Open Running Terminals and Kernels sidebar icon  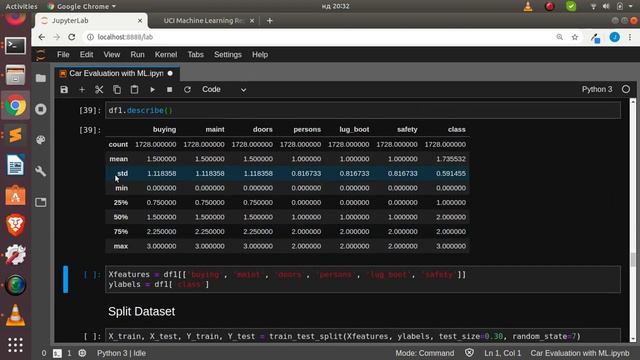click(x=41, y=109)
